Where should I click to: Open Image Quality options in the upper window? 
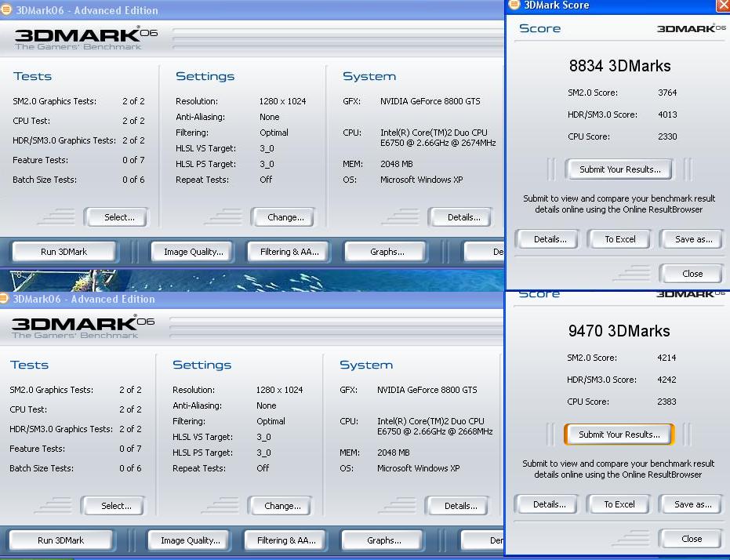(193, 252)
